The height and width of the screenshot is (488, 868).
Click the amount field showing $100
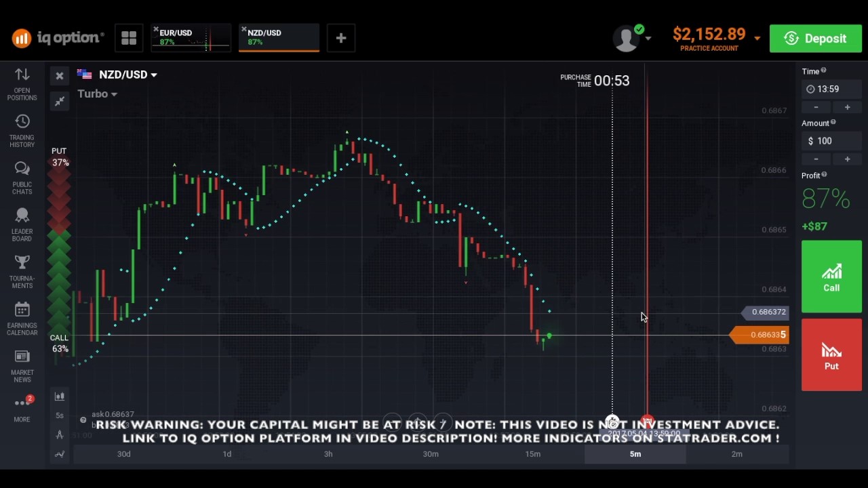pyautogui.click(x=831, y=141)
